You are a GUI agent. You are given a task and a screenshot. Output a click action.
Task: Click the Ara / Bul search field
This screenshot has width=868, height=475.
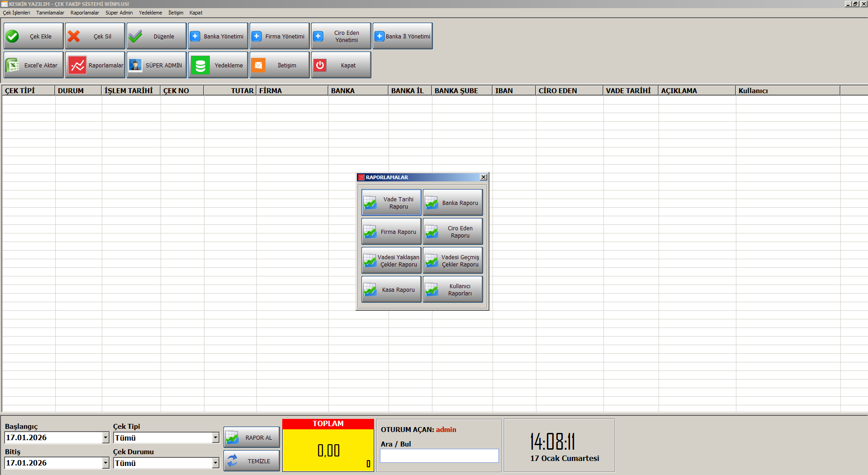[439, 456]
